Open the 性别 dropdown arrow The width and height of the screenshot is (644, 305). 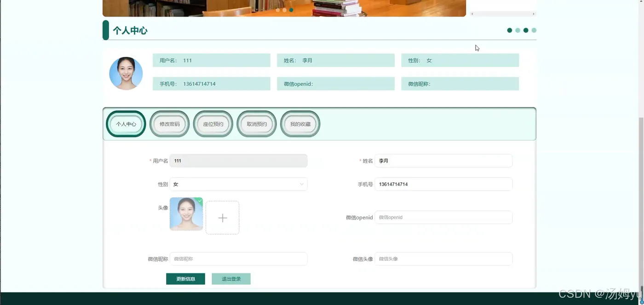(x=302, y=184)
